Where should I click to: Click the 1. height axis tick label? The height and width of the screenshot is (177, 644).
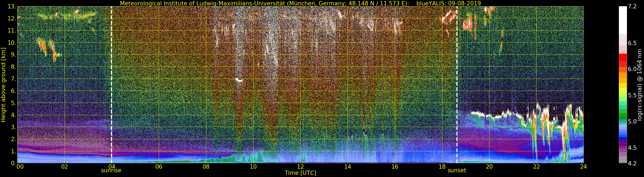pyautogui.click(x=13, y=151)
